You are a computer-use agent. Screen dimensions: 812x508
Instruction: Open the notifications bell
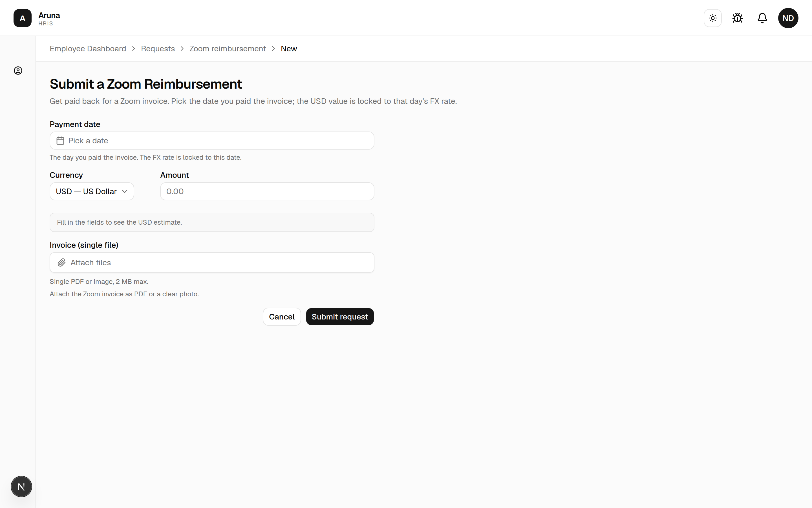point(762,18)
